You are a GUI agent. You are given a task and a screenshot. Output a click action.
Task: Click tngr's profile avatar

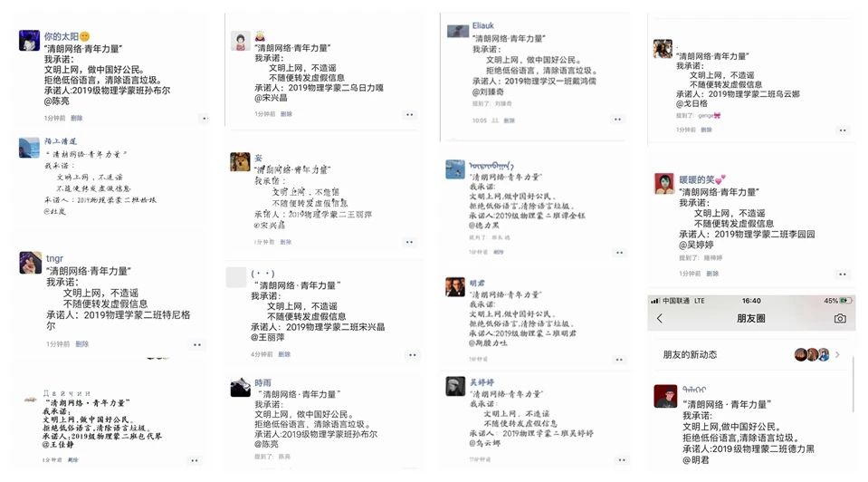point(29,262)
